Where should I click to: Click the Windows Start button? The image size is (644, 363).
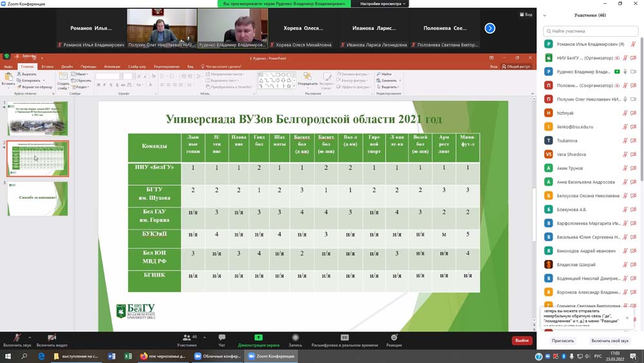(x=8, y=356)
